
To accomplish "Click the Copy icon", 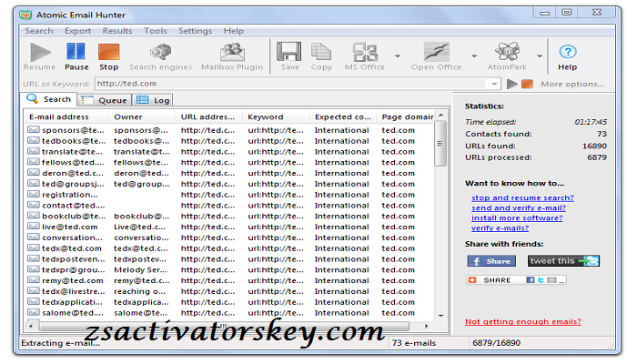I will (x=321, y=52).
